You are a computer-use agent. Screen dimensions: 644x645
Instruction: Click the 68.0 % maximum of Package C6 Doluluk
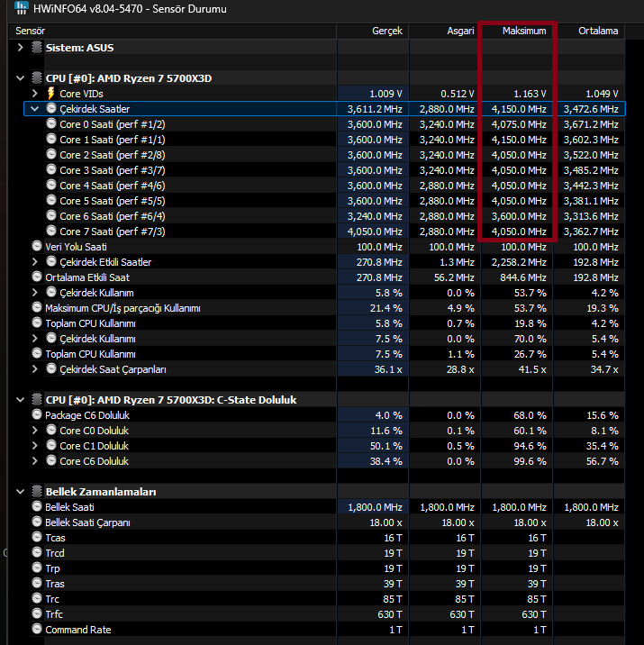pyautogui.click(x=530, y=415)
